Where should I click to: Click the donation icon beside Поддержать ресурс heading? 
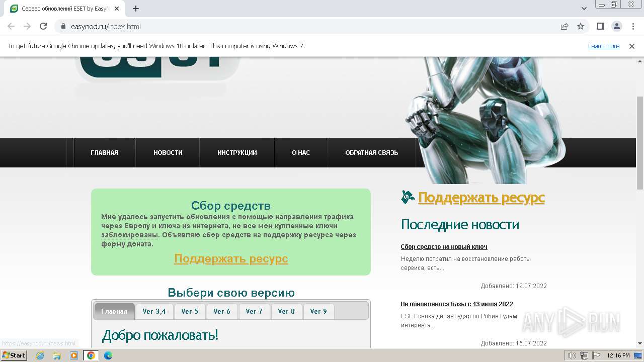pyautogui.click(x=408, y=197)
